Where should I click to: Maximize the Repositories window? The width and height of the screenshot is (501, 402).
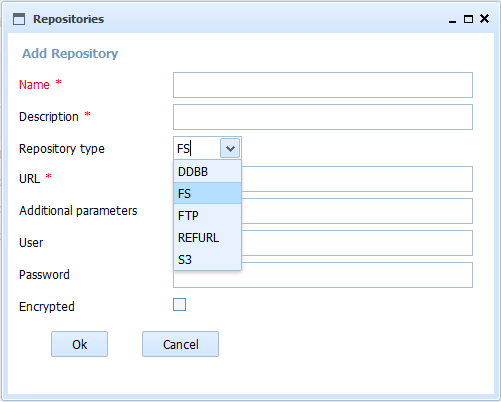click(x=468, y=19)
